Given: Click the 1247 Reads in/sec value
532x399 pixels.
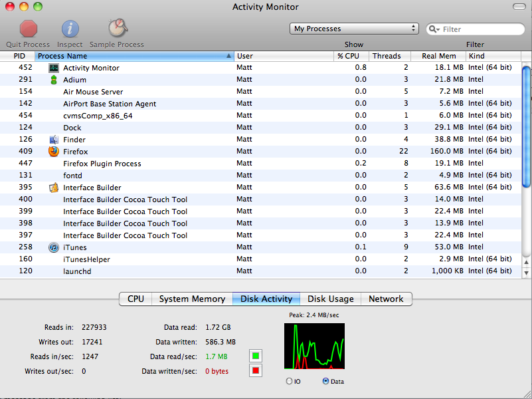Looking at the screenshot, I should pos(90,356).
